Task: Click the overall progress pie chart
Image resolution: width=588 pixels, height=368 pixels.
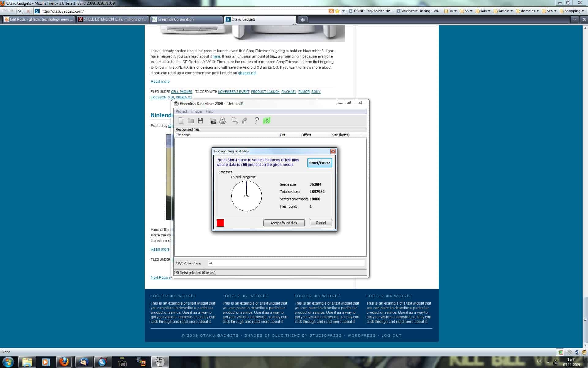Action: coord(247,196)
